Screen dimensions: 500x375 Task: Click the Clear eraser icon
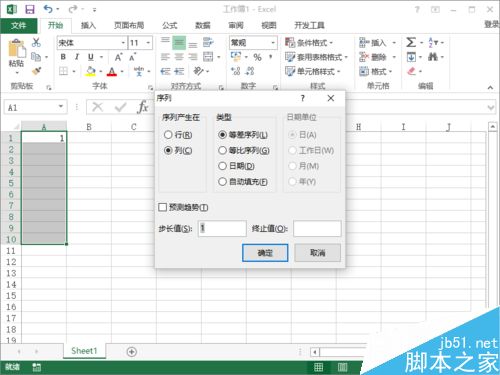pyautogui.click(x=412, y=71)
